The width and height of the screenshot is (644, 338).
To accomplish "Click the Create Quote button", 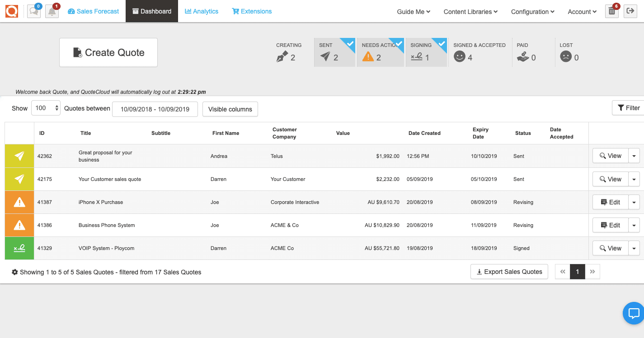I will (108, 52).
